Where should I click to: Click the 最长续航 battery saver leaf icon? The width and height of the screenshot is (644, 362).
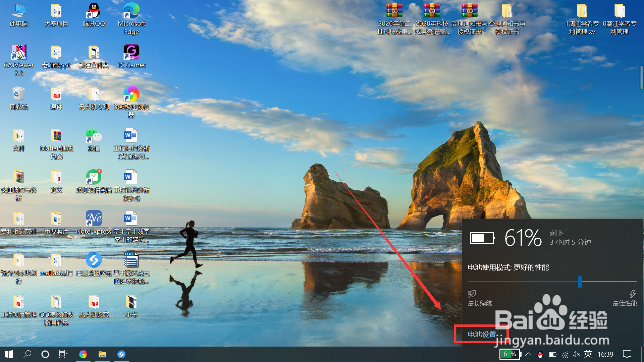(472, 294)
